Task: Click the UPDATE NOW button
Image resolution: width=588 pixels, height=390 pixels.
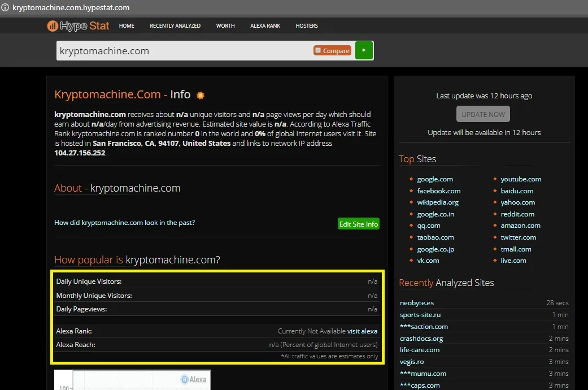Action: click(483, 114)
